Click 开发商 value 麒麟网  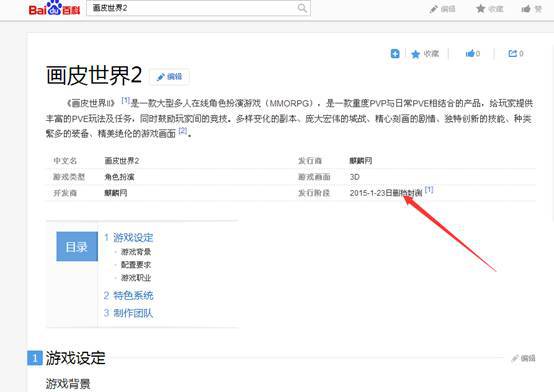click(x=116, y=193)
